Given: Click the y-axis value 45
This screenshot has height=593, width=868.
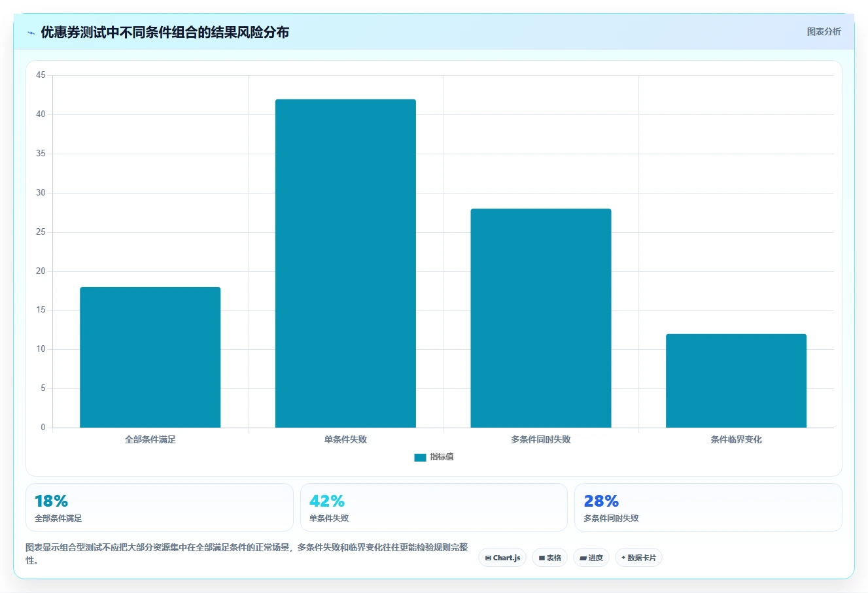Looking at the screenshot, I should point(41,75).
